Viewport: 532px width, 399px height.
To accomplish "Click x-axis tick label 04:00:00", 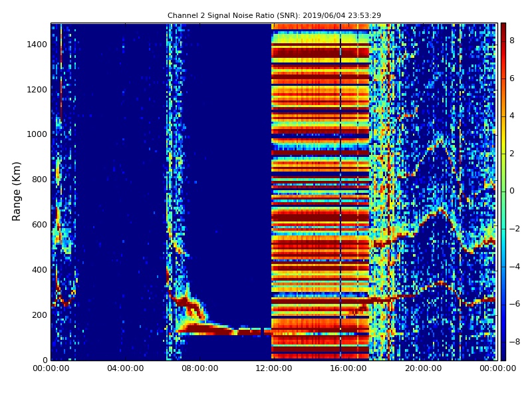I will point(125,368).
